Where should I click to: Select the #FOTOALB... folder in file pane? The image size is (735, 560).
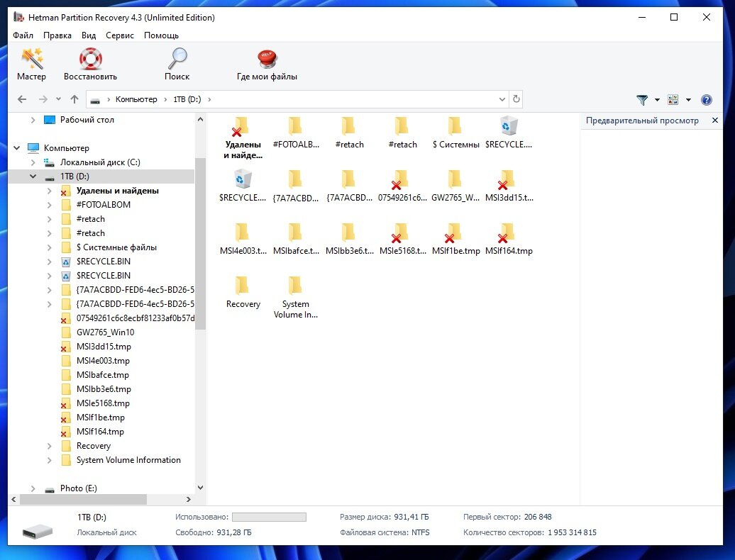(x=296, y=133)
